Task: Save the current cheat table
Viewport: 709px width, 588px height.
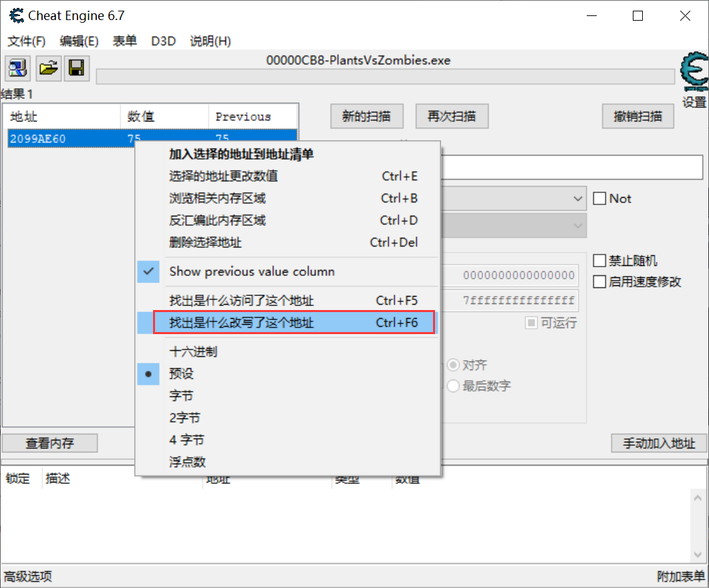Action: pyautogui.click(x=76, y=68)
